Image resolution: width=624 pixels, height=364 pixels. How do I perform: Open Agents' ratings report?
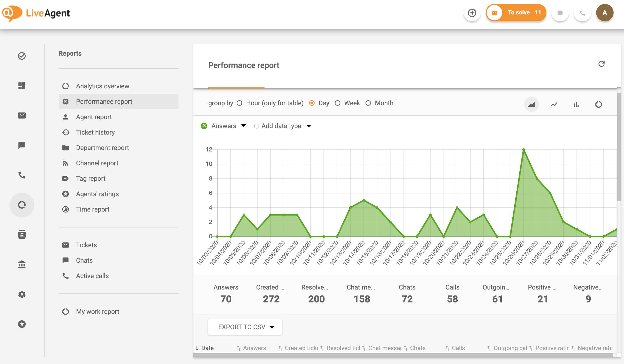click(97, 193)
